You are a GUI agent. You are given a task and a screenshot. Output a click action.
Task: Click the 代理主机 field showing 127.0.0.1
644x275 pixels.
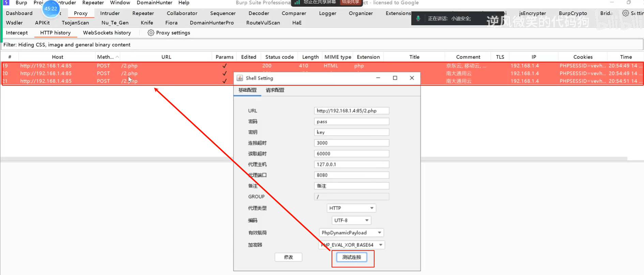pos(351,164)
